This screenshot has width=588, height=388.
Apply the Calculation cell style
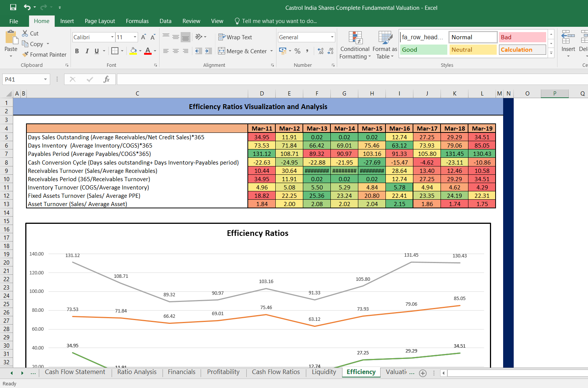click(522, 49)
